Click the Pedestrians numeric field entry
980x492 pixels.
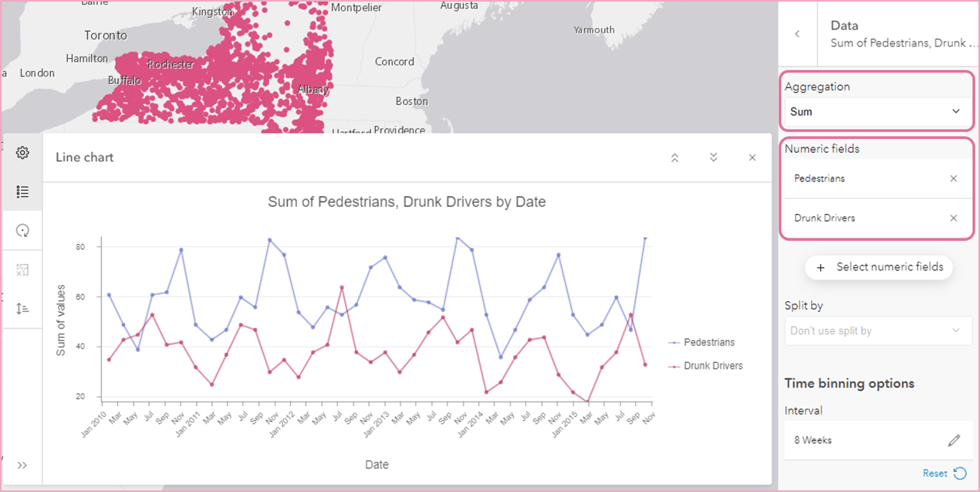point(819,178)
